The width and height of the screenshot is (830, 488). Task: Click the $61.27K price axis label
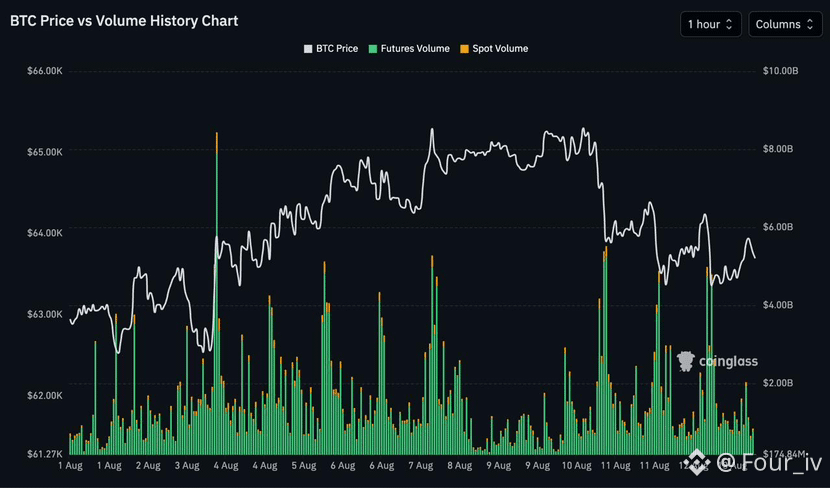point(45,454)
